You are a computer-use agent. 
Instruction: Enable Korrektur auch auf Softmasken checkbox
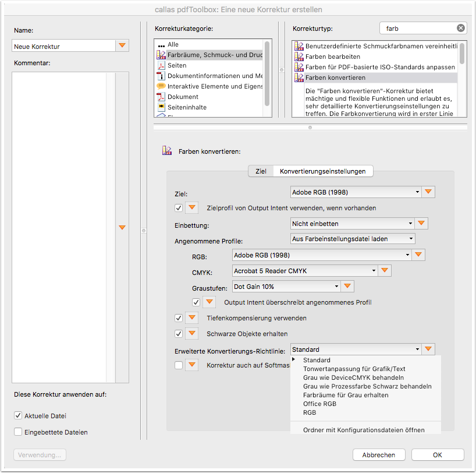point(179,365)
